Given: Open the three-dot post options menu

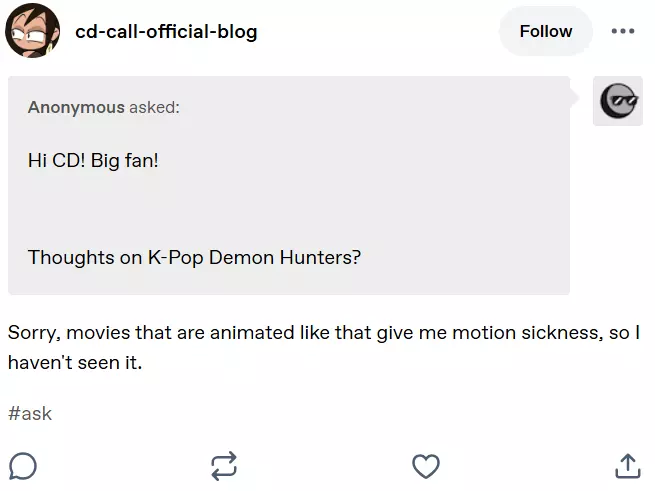Looking at the screenshot, I should pyautogui.click(x=622, y=31).
